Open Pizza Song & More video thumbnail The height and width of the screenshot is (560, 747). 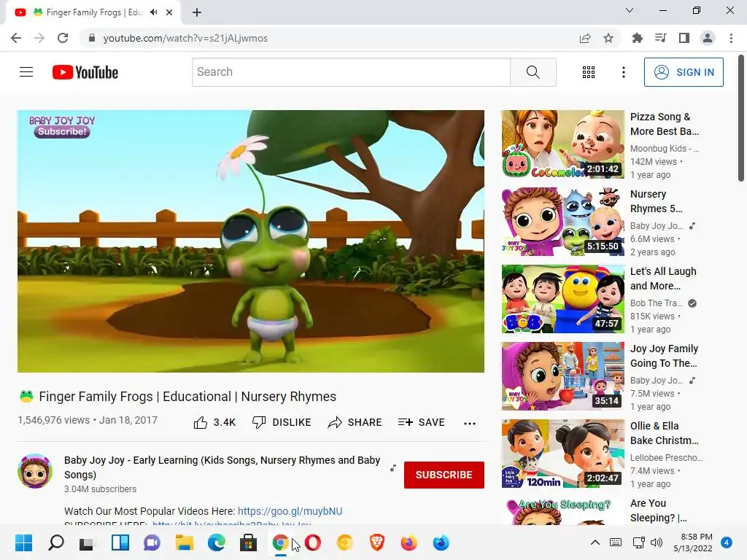click(x=562, y=144)
